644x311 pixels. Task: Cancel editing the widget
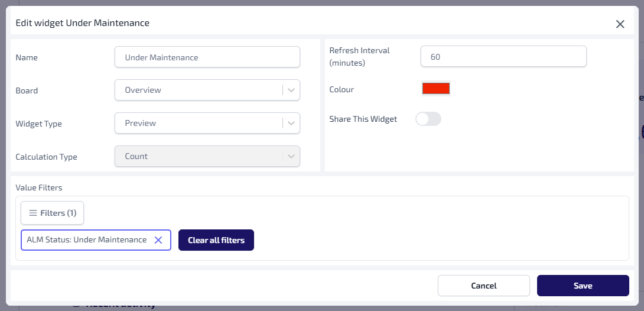pos(483,286)
